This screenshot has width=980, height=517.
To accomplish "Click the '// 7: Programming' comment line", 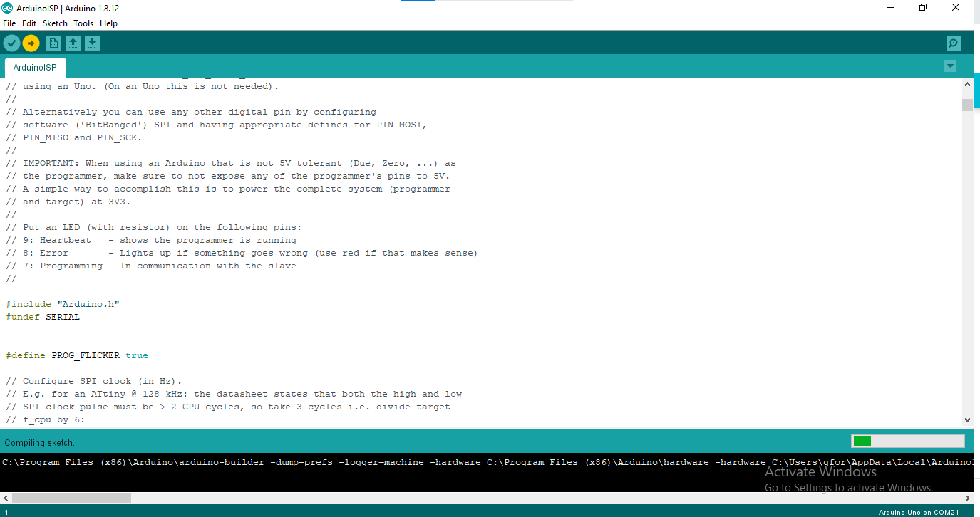I will point(151,266).
